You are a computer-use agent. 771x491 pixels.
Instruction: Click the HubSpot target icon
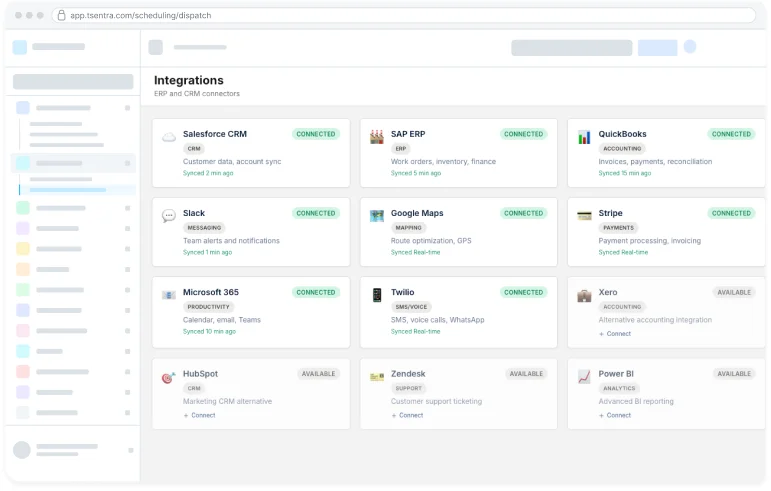point(169,377)
